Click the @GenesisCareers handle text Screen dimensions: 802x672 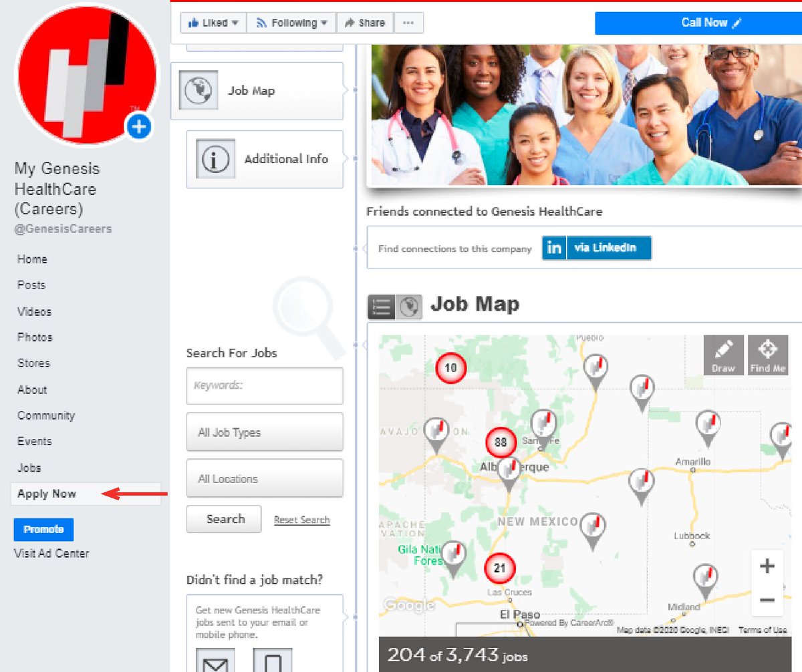[63, 229]
